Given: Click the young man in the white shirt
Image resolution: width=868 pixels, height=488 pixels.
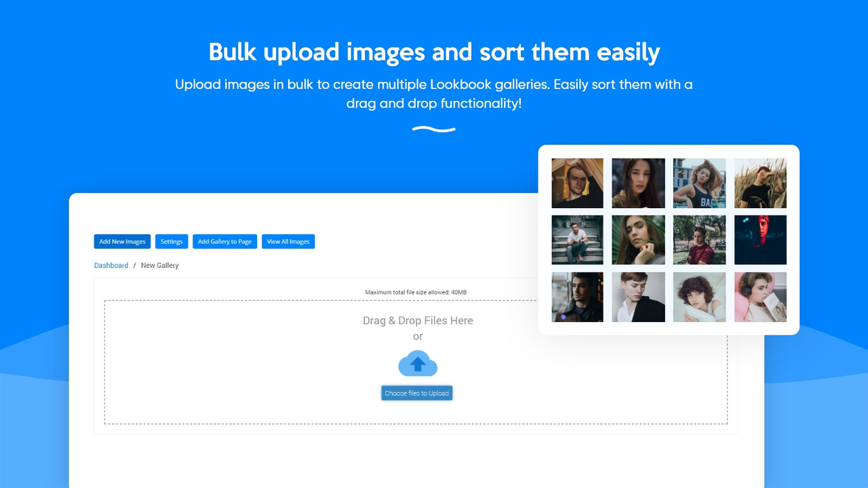Looking at the screenshot, I should click(638, 297).
